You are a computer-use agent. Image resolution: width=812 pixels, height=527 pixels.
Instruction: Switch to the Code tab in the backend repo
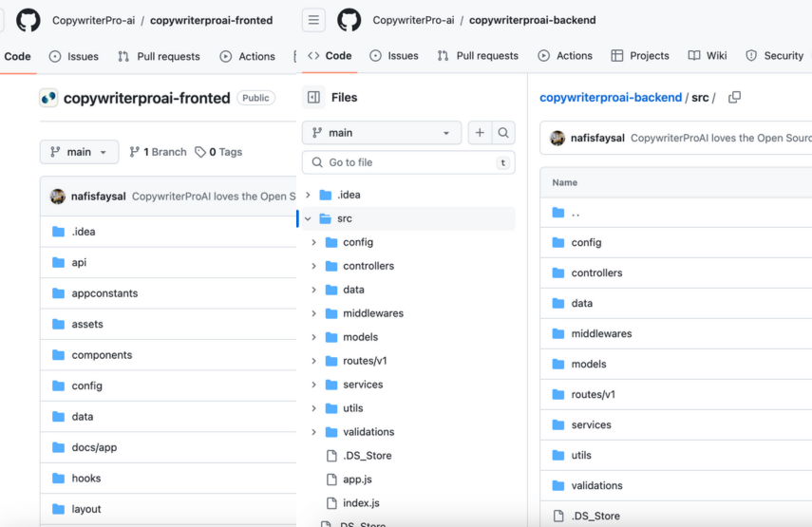coord(330,56)
